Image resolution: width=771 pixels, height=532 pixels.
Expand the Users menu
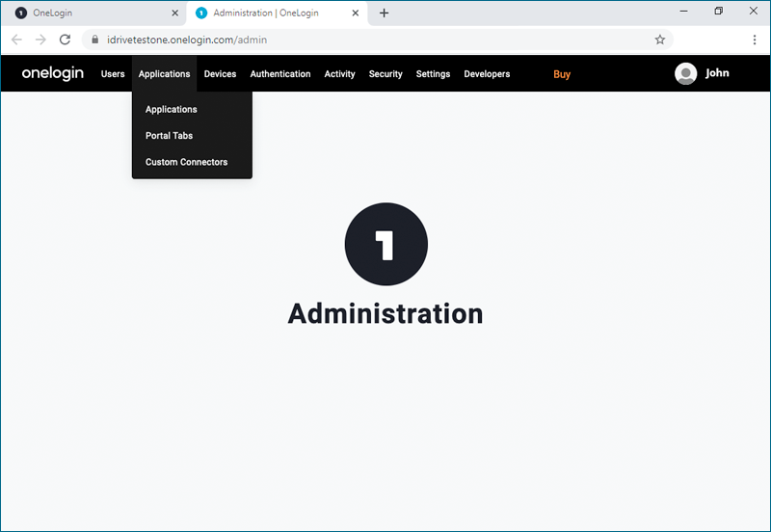pos(113,74)
